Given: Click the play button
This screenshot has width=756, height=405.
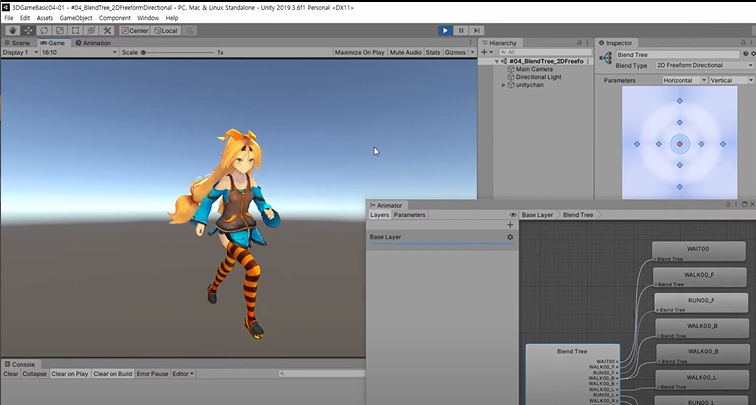Looking at the screenshot, I should pyautogui.click(x=445, y=30).
